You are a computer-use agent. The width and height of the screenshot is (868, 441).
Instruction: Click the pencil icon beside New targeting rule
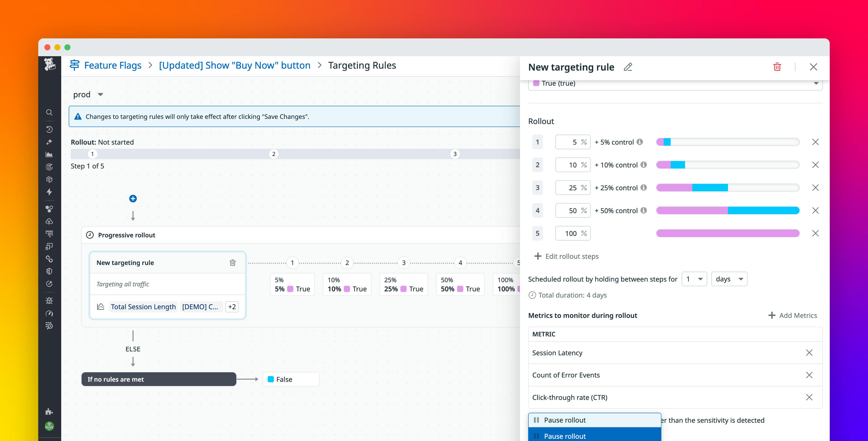click(628, 67)
